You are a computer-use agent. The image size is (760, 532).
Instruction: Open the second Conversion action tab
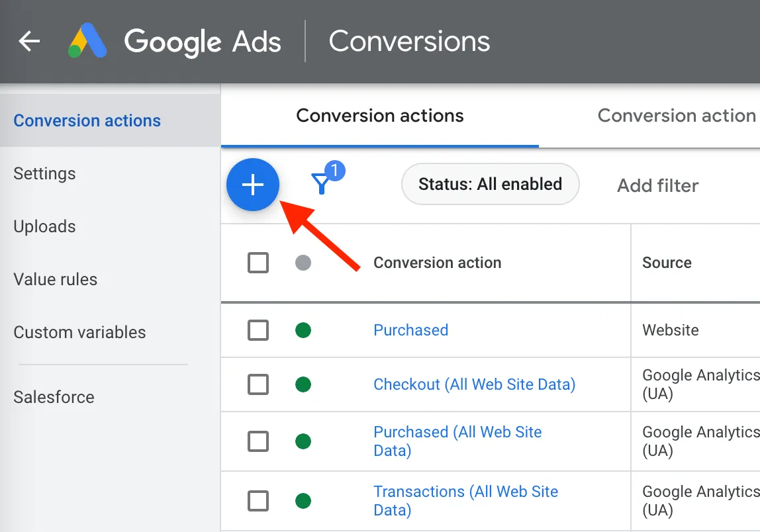click(677, 116)
